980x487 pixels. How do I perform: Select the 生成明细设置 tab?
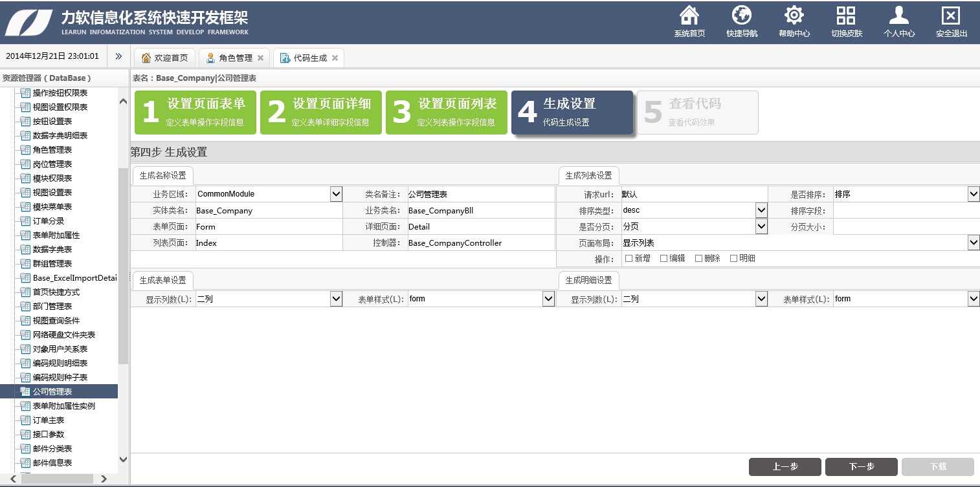tap(588, 280)
